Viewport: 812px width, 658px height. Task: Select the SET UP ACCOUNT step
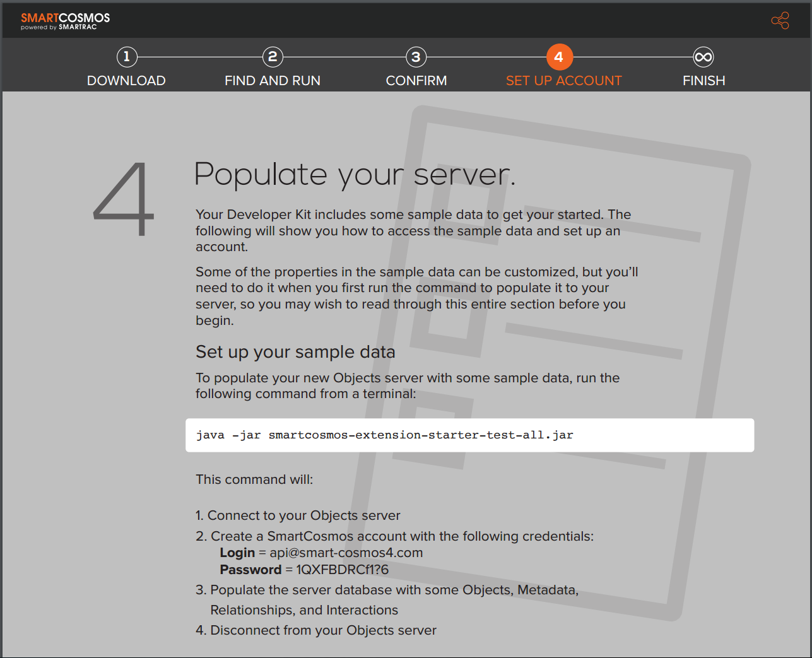point(564,81)
